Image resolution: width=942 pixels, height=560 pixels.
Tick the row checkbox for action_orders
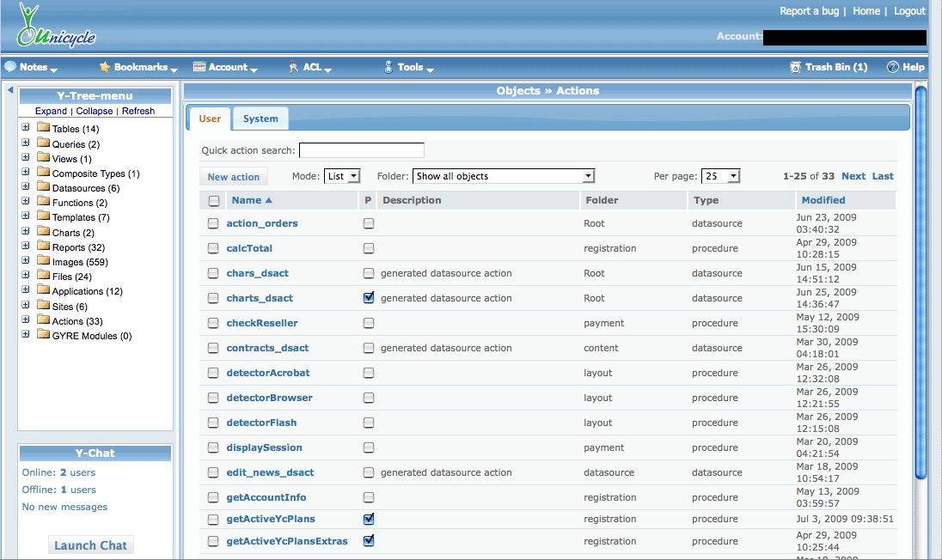(x=213, y=223)
